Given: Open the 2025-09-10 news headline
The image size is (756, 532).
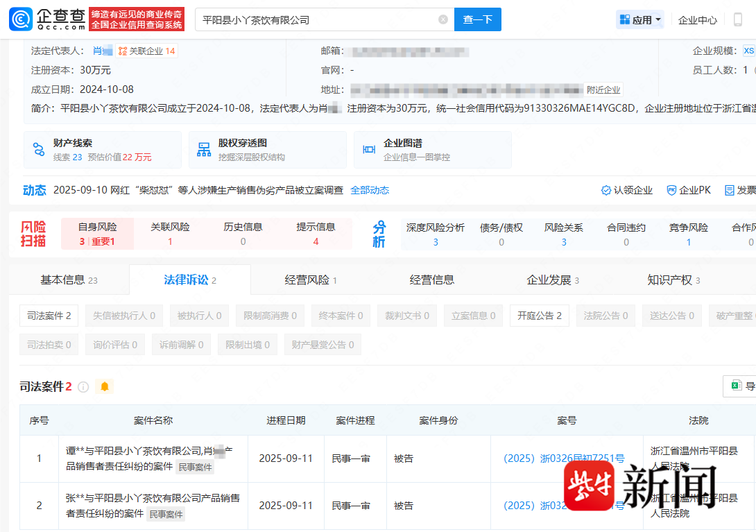Looking at the screenshot, I should click(198, 190).
